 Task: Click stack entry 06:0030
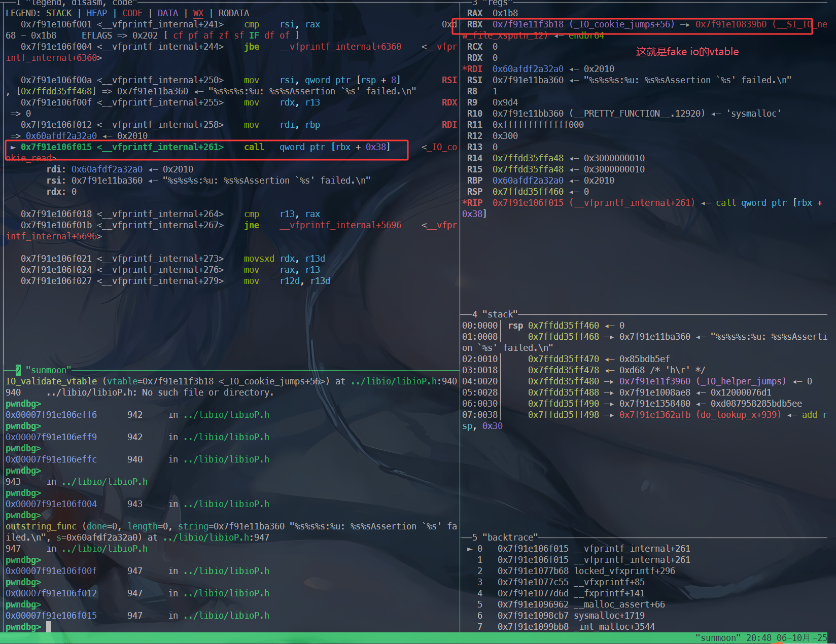point(632,404)
